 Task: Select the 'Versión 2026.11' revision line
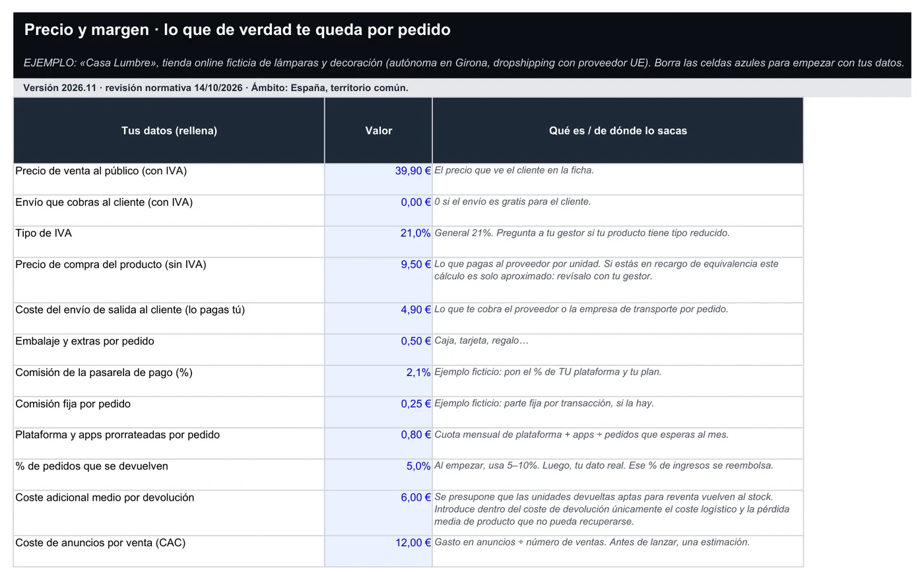pos(216,88)
